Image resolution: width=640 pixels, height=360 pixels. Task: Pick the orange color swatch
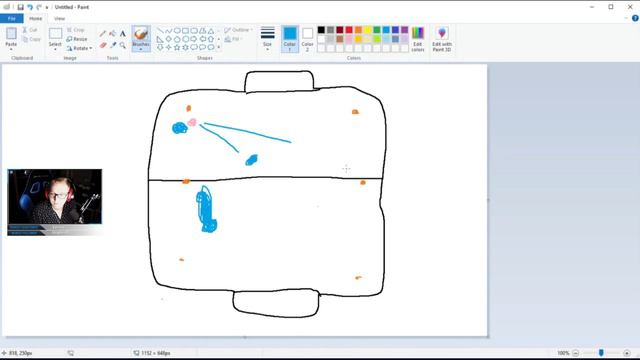358,30
